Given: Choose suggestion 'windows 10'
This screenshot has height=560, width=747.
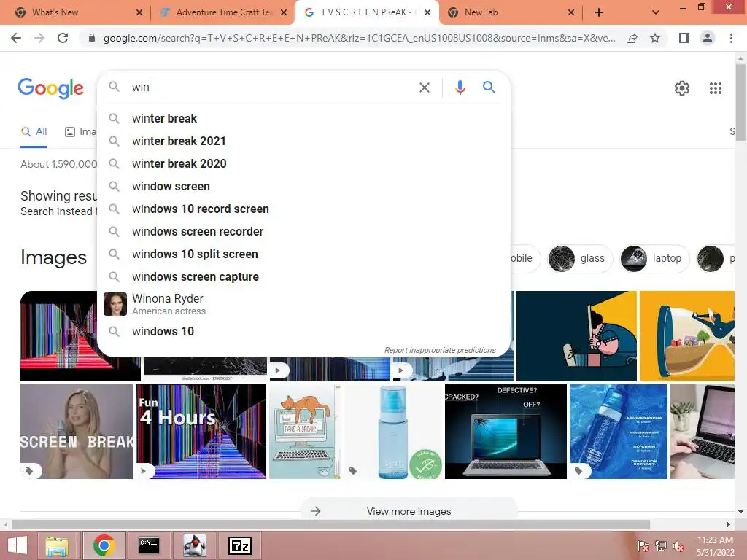Looking at the screenshot, I should point(303,331).
